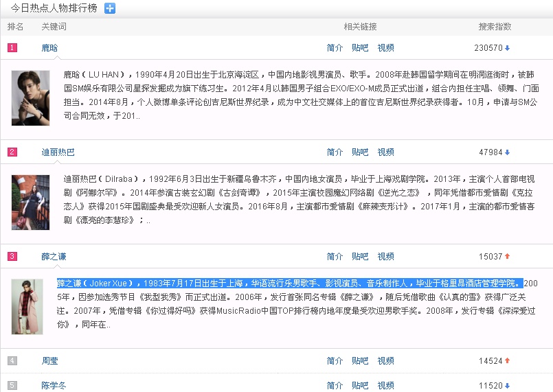Image resolution: width=553 pixels, height=392 pixels.
Task: Open 简介 link for 陈学冬
Action: tap(335, 386)
